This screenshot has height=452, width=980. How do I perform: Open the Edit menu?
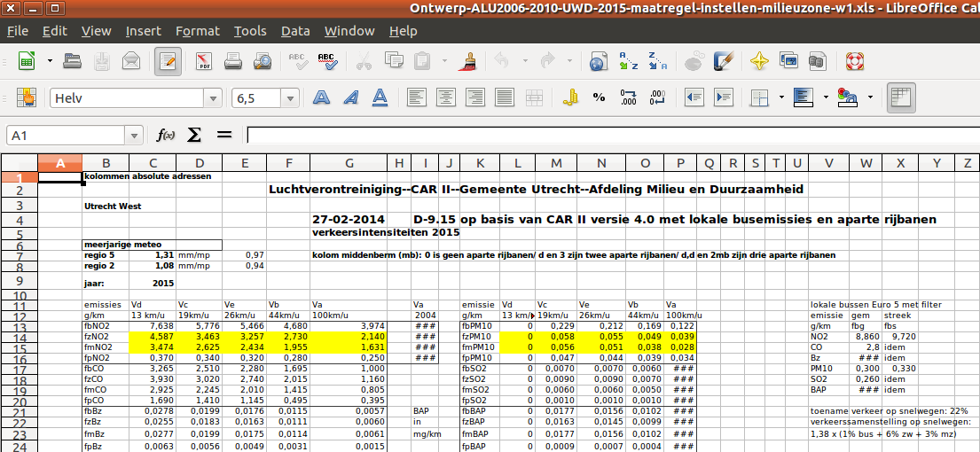coord(55,31)
